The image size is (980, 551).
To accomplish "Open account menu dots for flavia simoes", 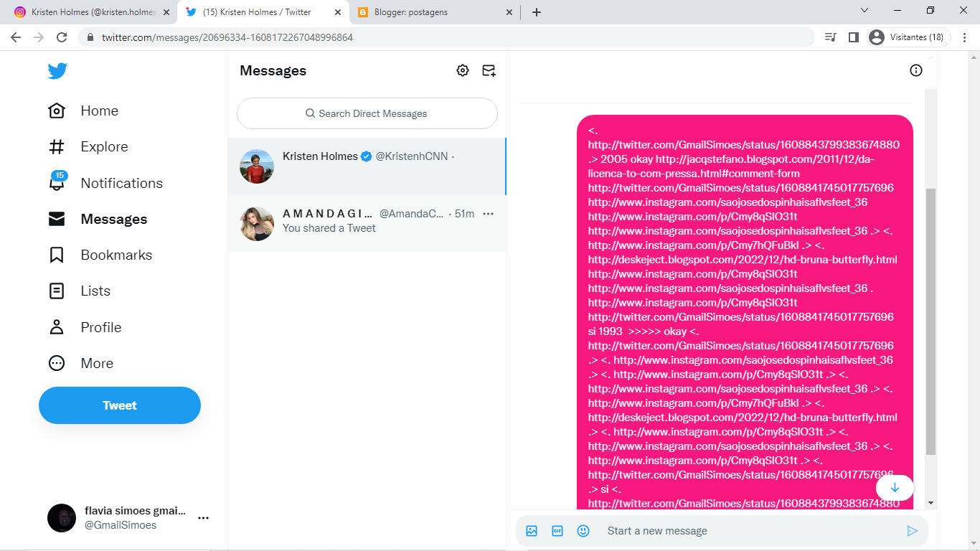I will point(203,518).
